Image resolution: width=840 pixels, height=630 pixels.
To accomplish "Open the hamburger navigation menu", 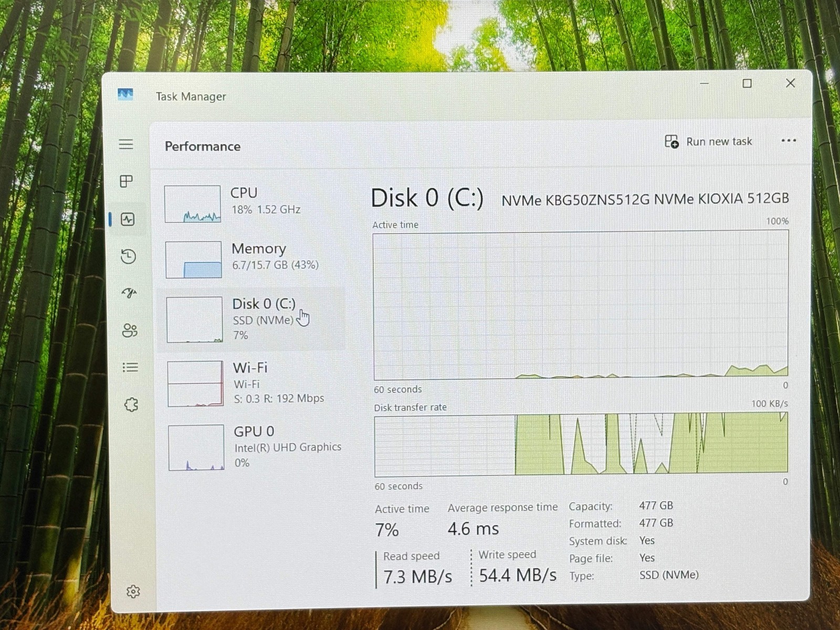I will (126, 144).
